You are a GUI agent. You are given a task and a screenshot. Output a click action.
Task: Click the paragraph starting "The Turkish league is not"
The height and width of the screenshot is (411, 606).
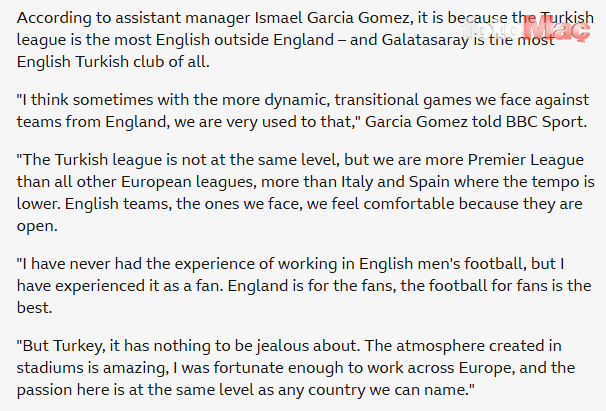point(290,191)
